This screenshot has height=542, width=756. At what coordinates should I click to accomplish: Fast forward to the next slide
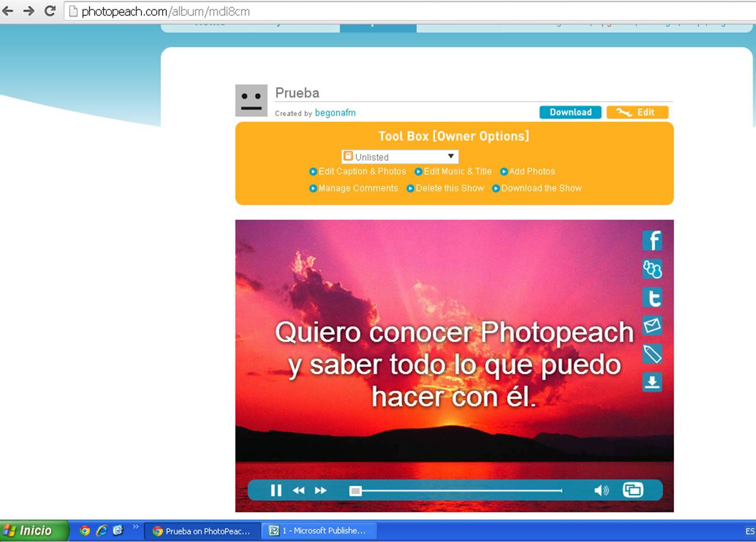[321, 490]
